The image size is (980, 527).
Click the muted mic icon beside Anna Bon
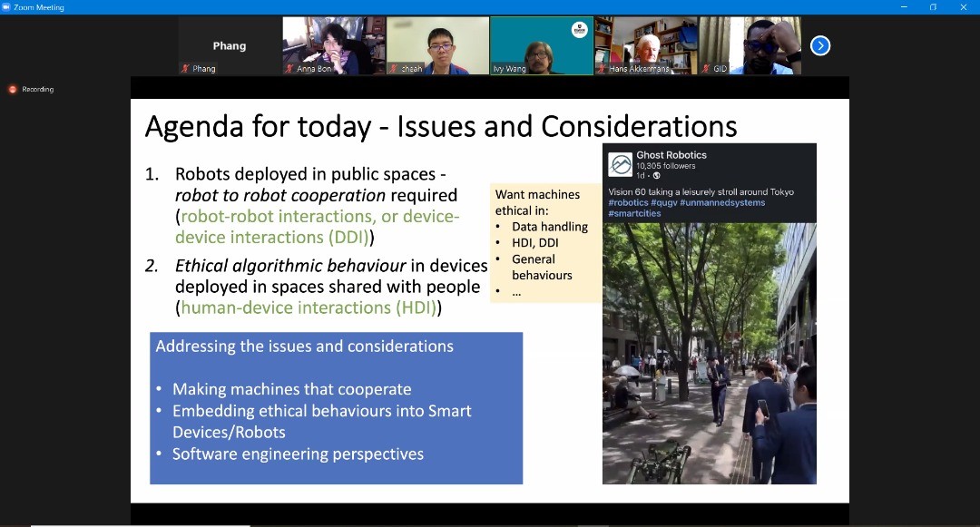[x=289, y=69]
